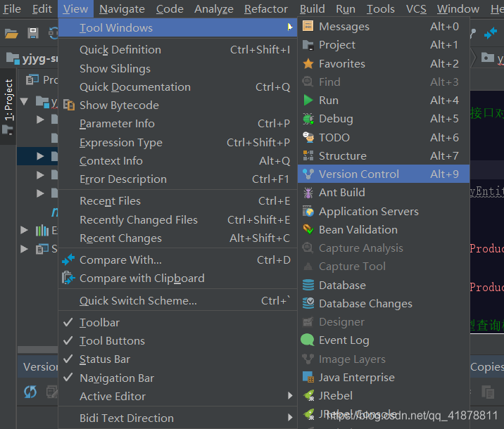This screenshot has height=429, width=504.
Task: Expand the Bidi Text Direction submenu
Action: [177, 418]
